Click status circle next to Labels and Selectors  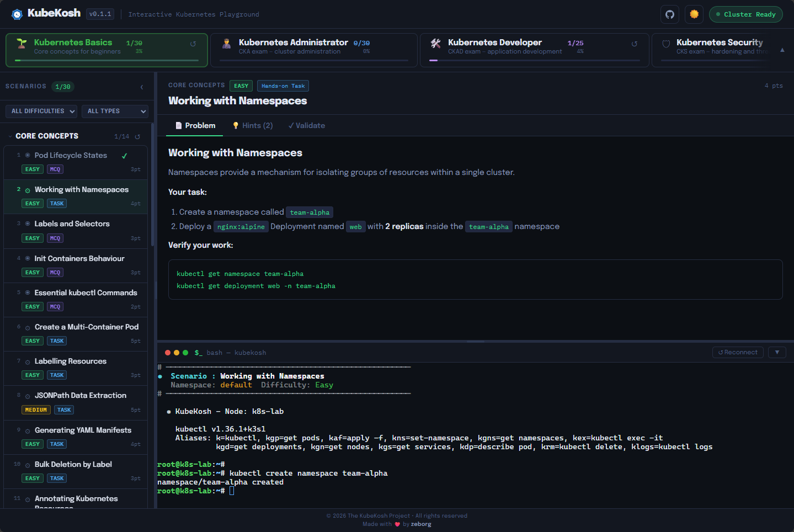pos(28,224)
